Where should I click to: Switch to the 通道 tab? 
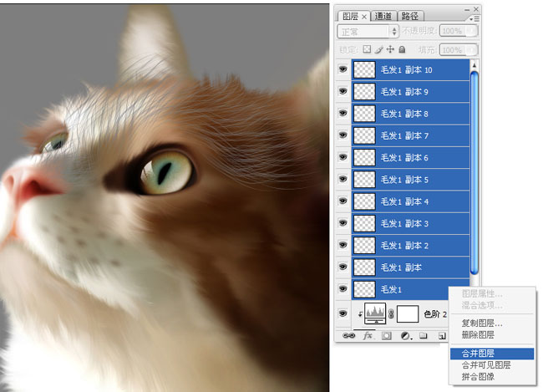tap(383, 16)
